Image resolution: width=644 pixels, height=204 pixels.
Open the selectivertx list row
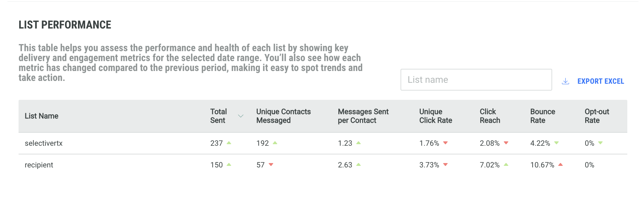44,143
